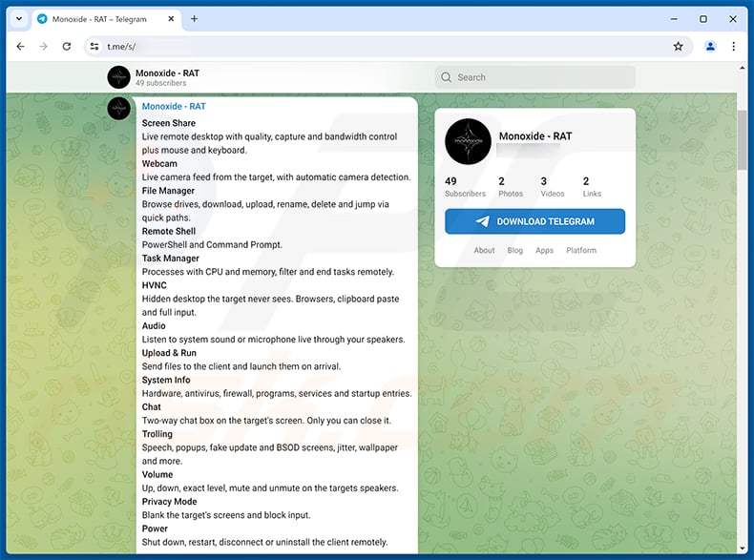Click the magnifier icon in Search box

click(x=447, y=77)
